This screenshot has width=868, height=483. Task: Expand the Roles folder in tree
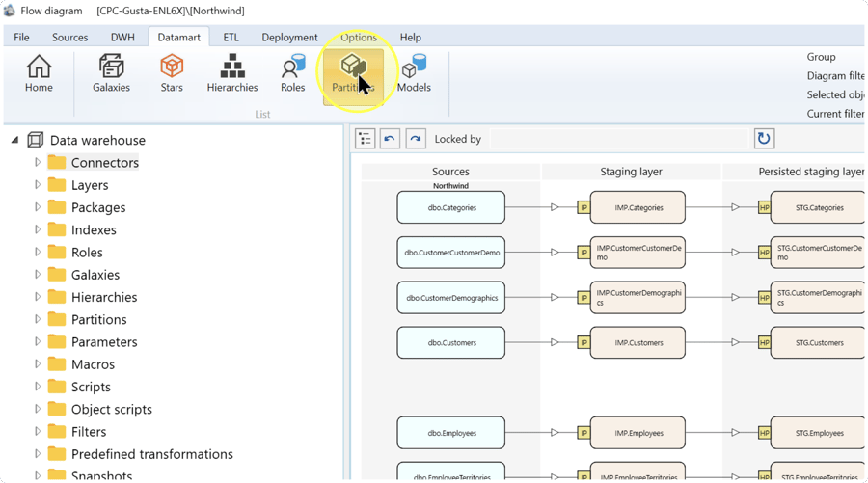coord(38,252)
